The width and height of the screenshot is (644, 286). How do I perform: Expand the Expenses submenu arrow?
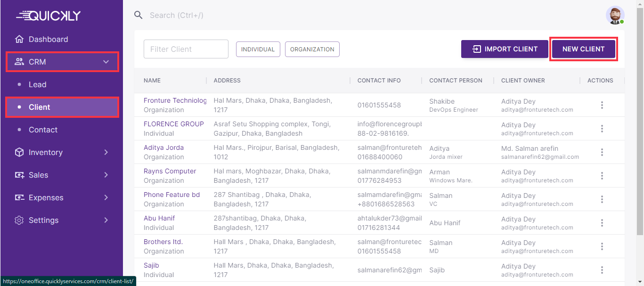(106, 197)
